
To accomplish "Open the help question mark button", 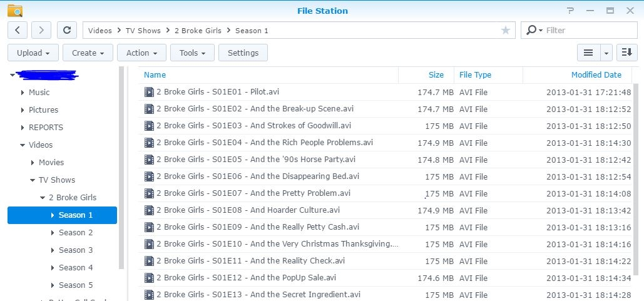I will click(570, 11).
